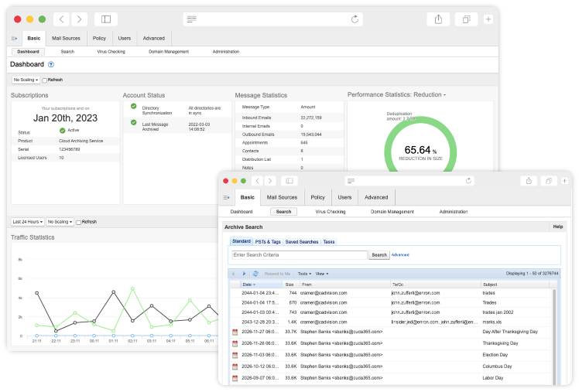Click the back window's sidebar toggle icon

106,19
